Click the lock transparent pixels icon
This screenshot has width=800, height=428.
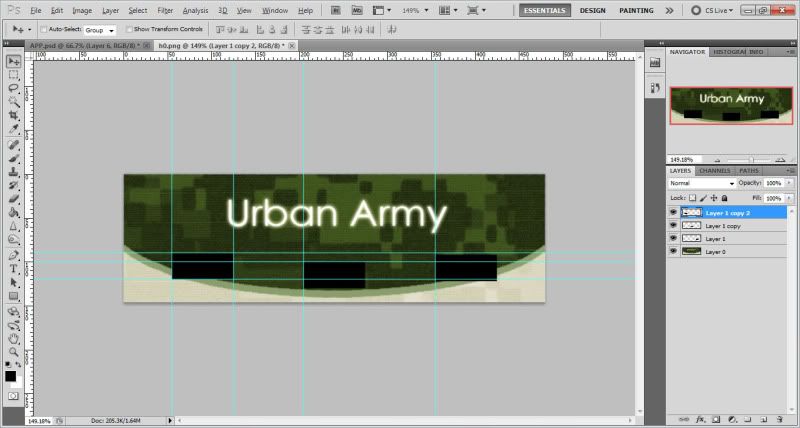[693, 199]
